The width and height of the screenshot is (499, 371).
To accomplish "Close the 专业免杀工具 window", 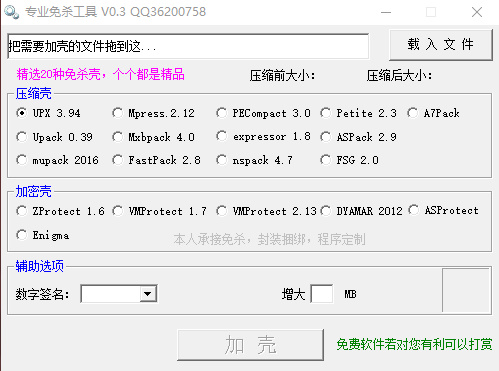I will [x=477, y=12].
